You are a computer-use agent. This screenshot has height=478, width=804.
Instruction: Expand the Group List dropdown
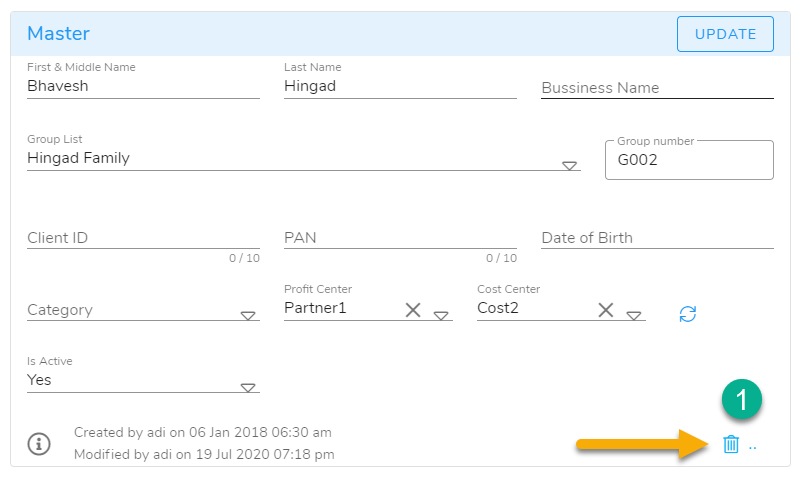click(569, 166)
